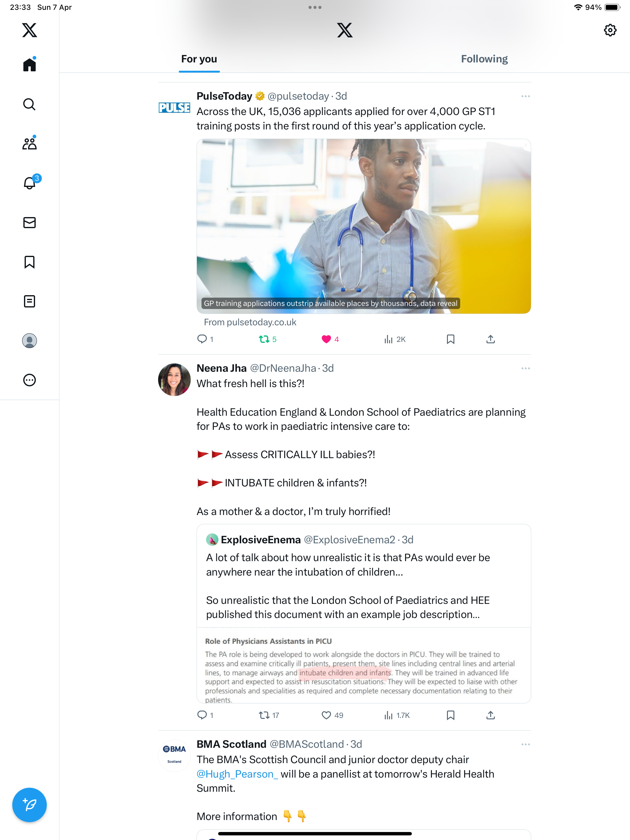Open the @Hugh_Pearson_ mention link
Screen dimensions: 630x840
[237, 774]
